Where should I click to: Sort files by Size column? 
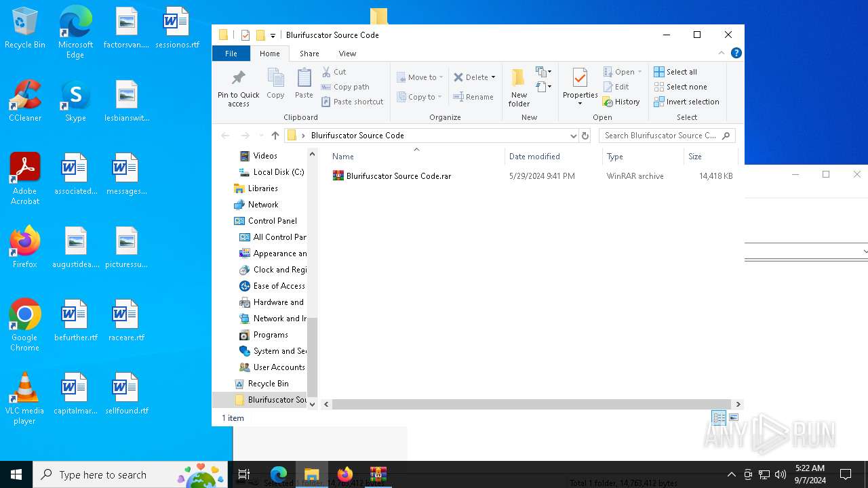[x=711, y=157]
